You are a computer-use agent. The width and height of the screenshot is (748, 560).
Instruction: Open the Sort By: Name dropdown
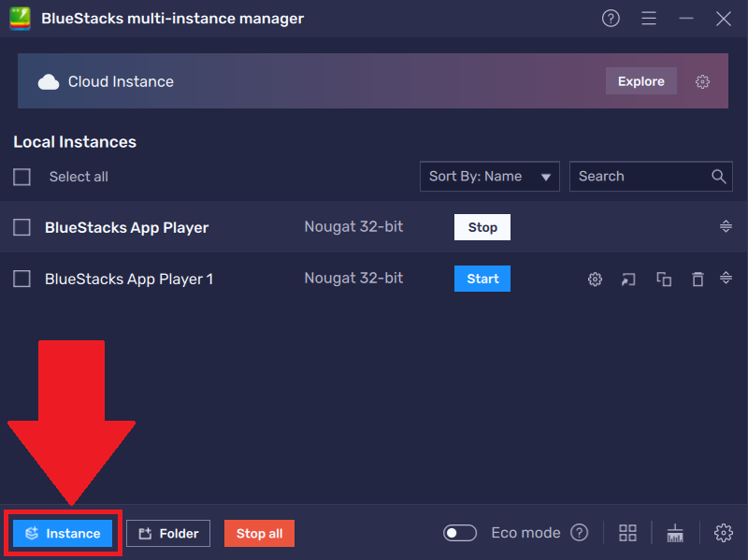[489, 177]
